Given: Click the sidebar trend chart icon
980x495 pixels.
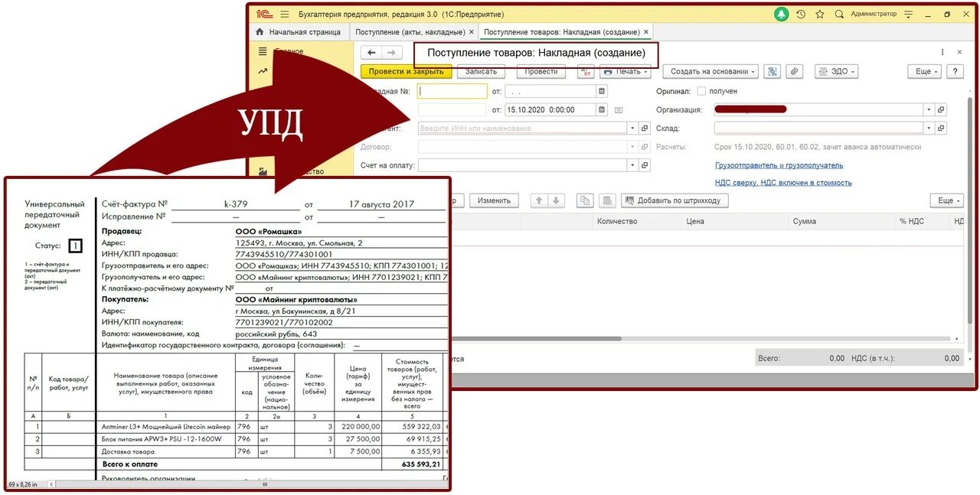Looking at the screenshot, I should tap(263, 71).
